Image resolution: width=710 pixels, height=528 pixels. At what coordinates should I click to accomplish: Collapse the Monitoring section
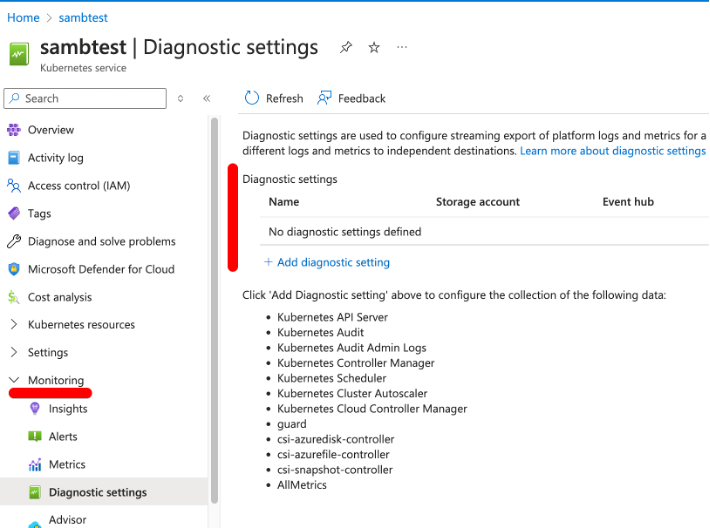[14, 381]
